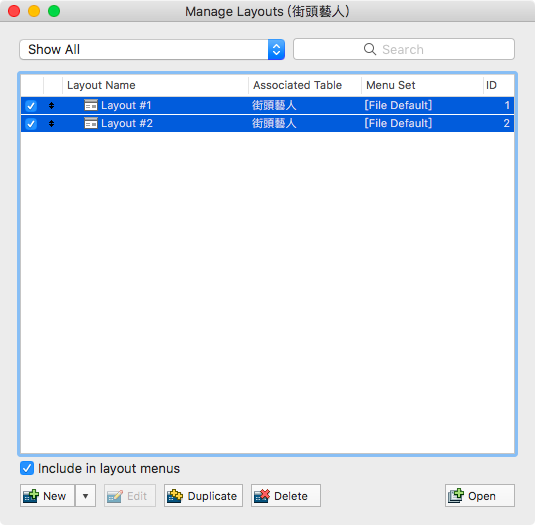Sort by the Layout Name column header

pos(156,85)
